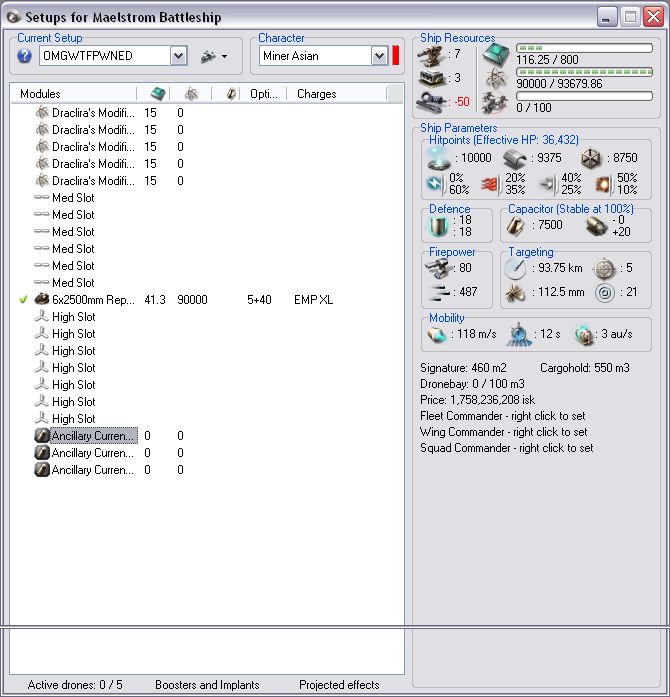Click the max locked targets icon showing 5
This screenshot has width=670, height=697.
tap(605, 268)
